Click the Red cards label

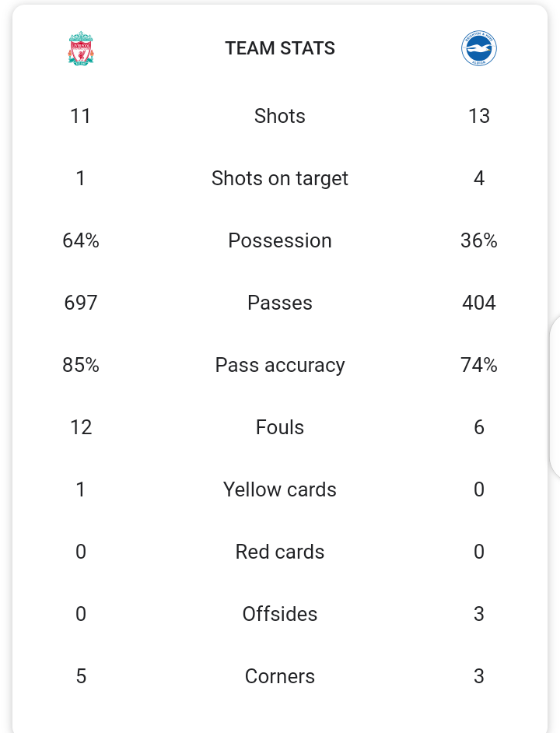point(279,552)
